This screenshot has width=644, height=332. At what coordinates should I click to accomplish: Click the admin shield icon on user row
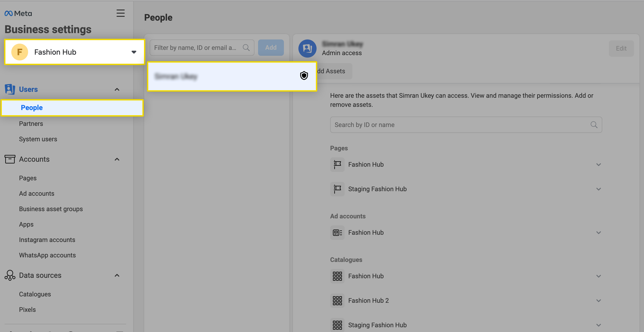[x=304, y=76]
